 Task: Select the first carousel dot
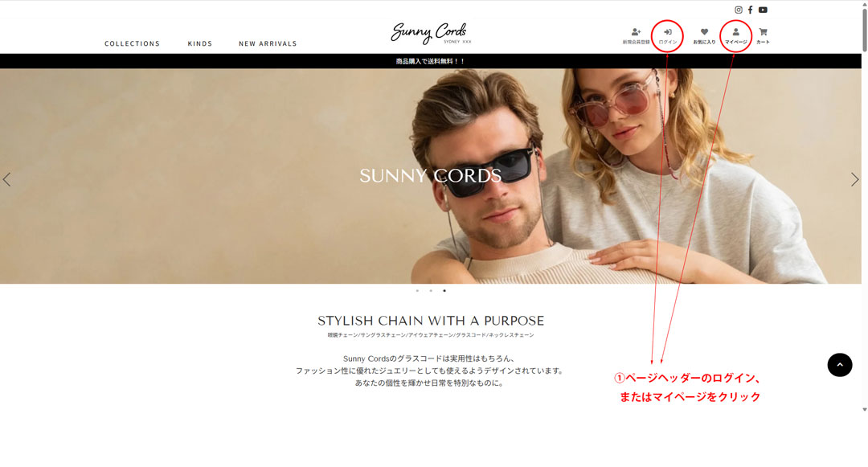[417, 290]
